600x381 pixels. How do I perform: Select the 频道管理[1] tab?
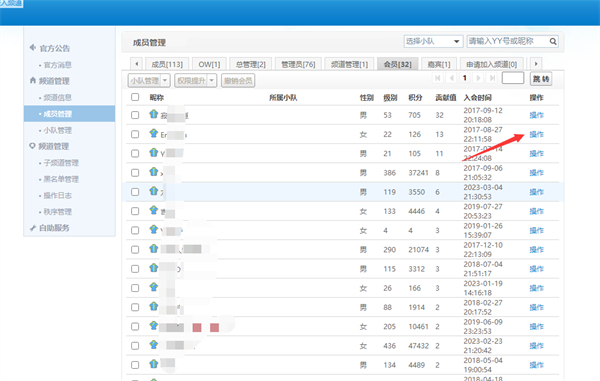tap(349, 64)
